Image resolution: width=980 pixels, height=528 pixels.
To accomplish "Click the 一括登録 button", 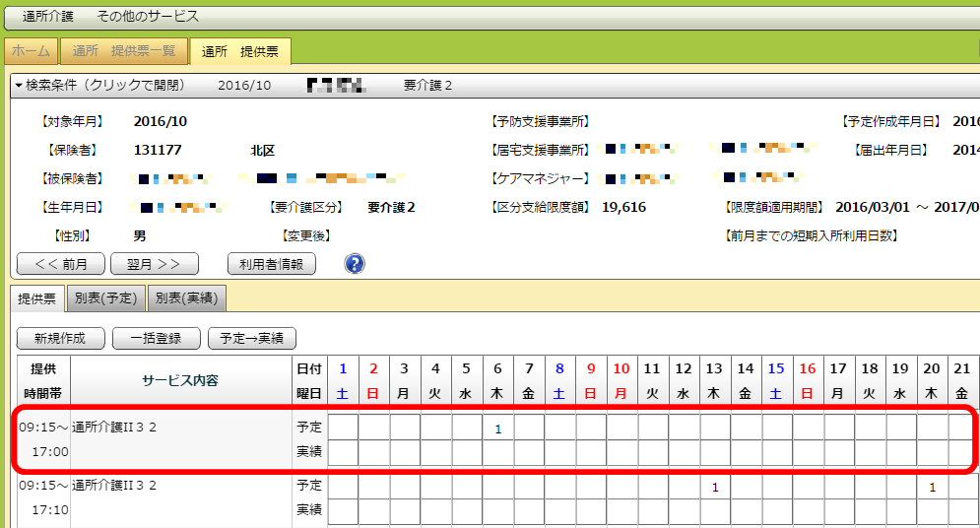I will (155, 338).
